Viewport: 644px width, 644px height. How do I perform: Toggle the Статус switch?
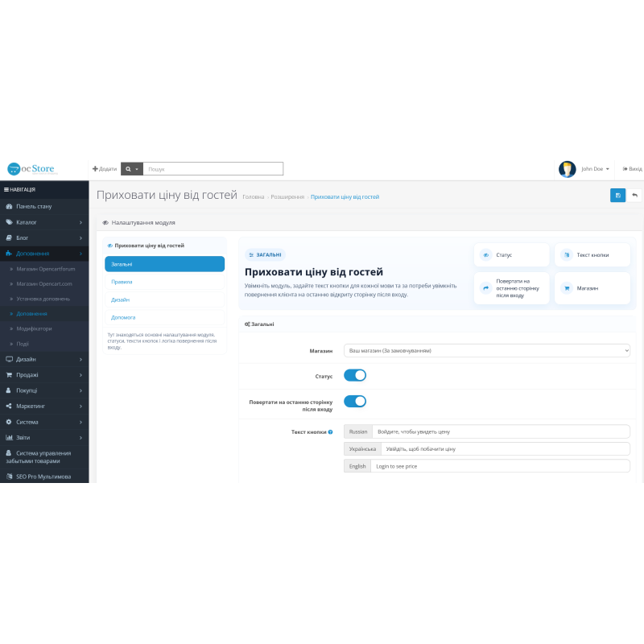pyautogui.click(x=355, y=375)
